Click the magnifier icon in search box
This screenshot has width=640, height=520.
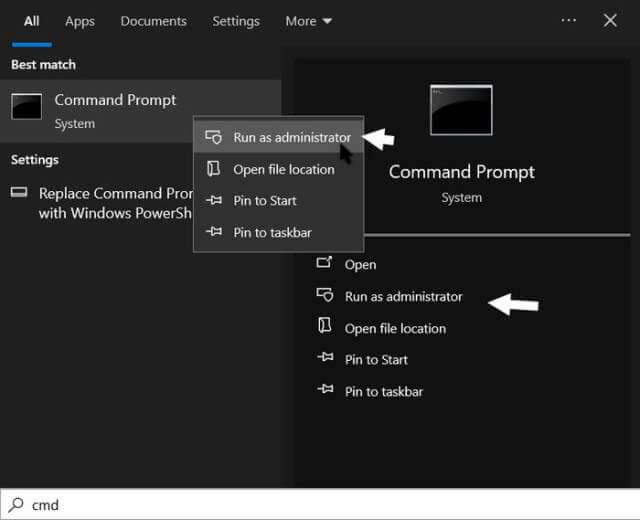tap(16, 504)
